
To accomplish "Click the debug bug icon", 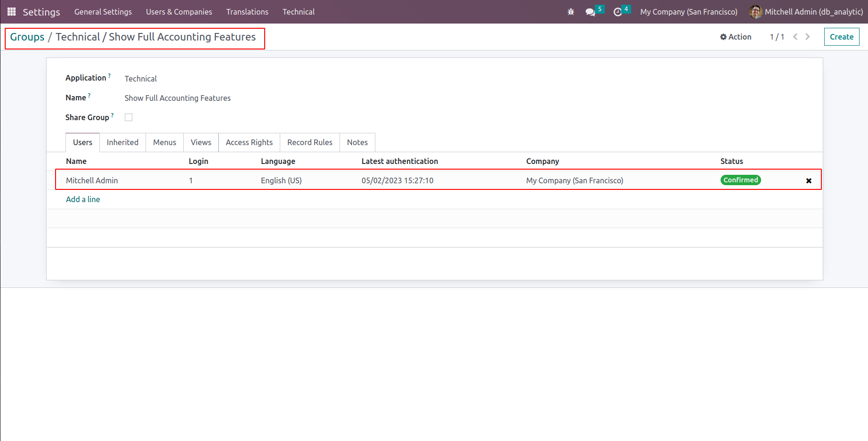I will click(x=571, y=12).
